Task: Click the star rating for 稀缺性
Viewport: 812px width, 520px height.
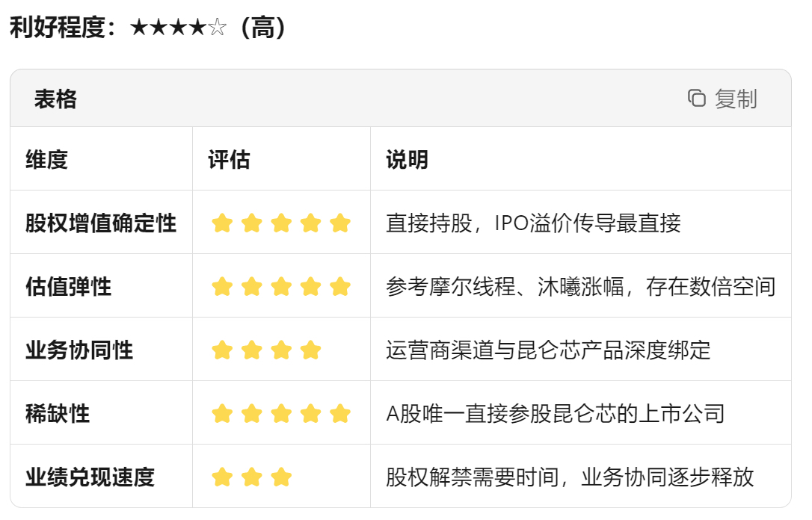Action: click(x=281, y=414)
